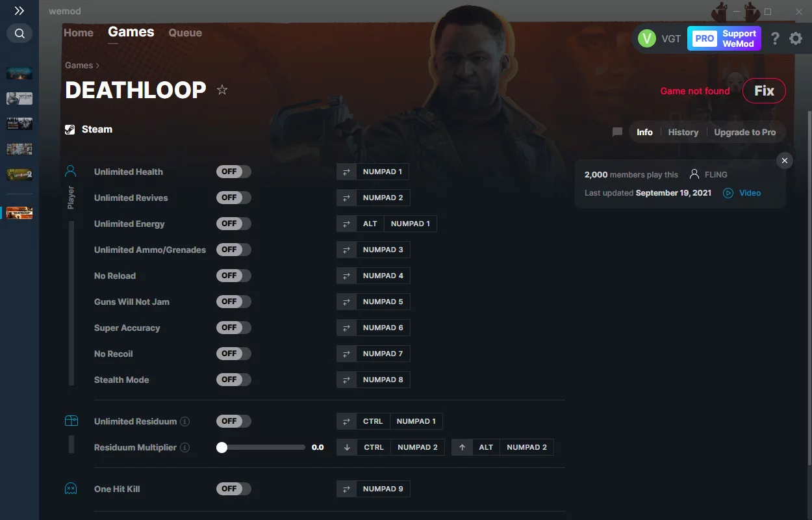Click Support WeMod PRO button
The height and width of the screenshot is (520, 812).
pos(724,38)
